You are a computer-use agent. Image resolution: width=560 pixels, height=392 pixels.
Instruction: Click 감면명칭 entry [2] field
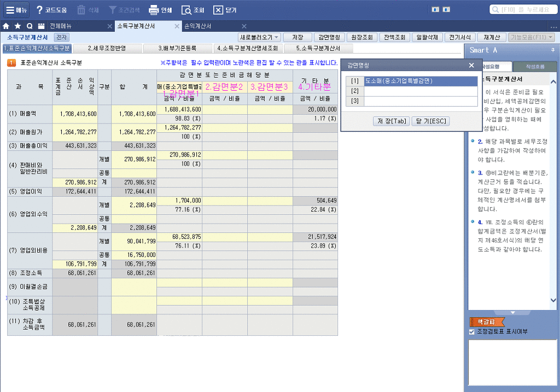point(421,91)
